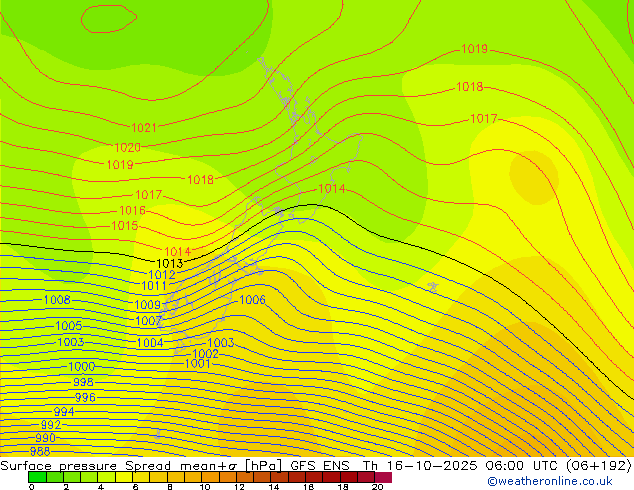Click the legend scale value 0
Screen dimensions: 634x490
[x=32, y=487]
